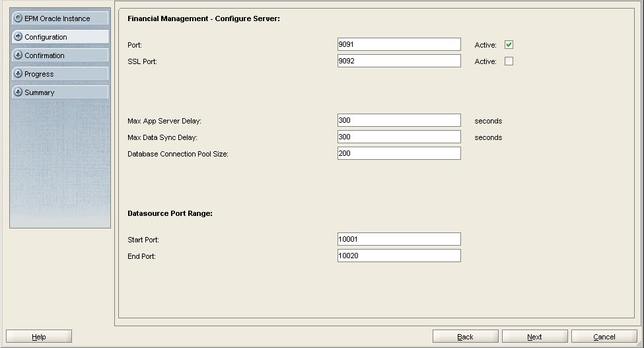Click the seconds unit beside Max App Server Delay
Image resolution: width=644 pixels, height=348 pixels.
pos(488,121)
